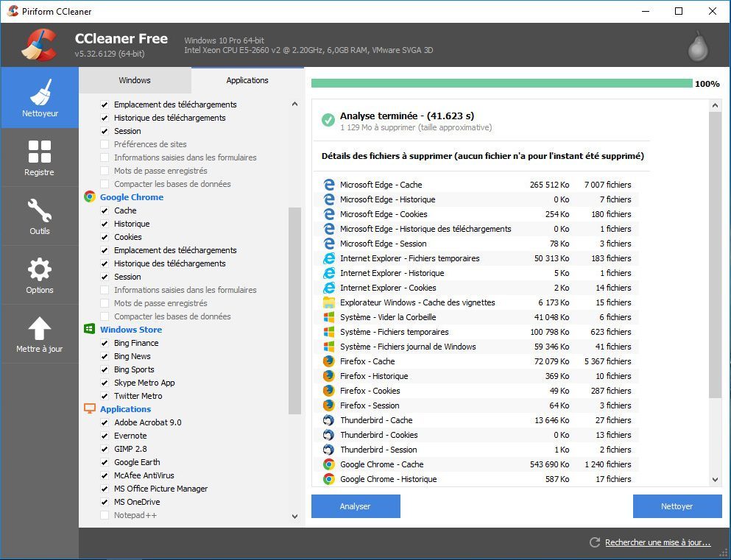This screenshot has width=731, height=560.
Task: Click the Piriform CCleaner title bar icon
Action: (x=13, y=11)
